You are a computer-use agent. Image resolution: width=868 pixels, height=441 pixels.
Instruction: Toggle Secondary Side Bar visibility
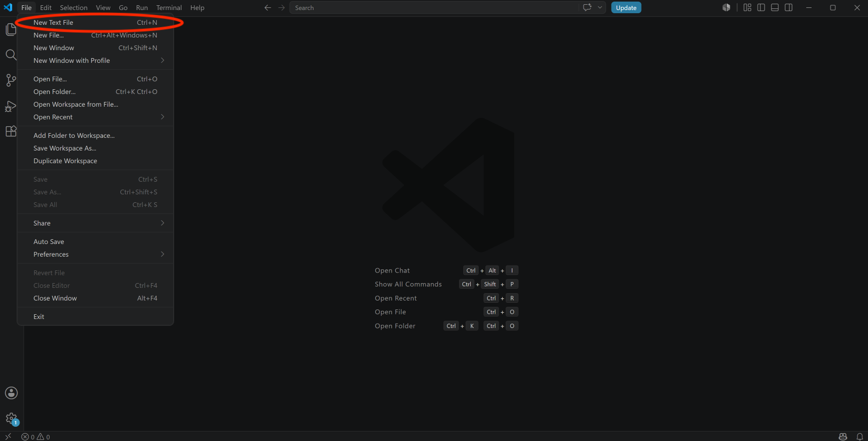(788, 7)
